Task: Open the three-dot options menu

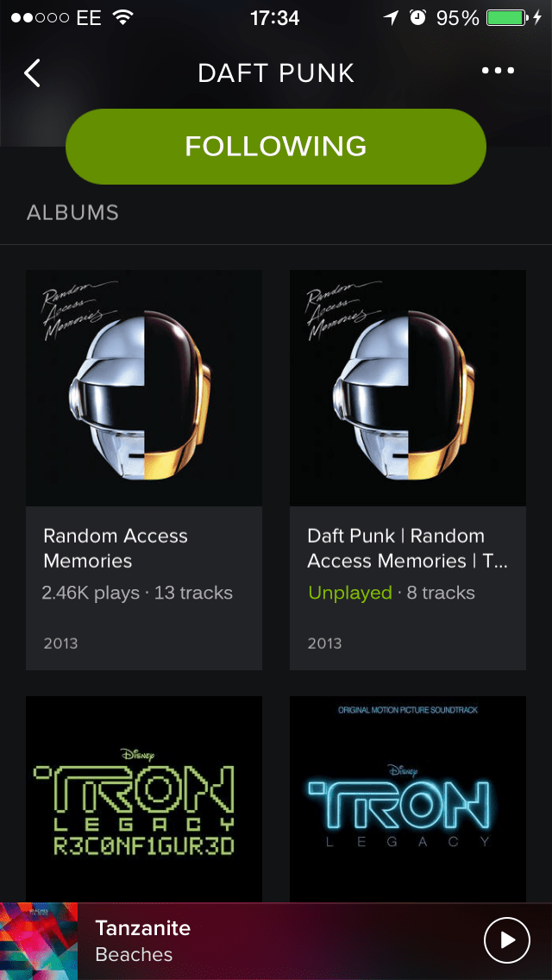Action: coord(498,71)
